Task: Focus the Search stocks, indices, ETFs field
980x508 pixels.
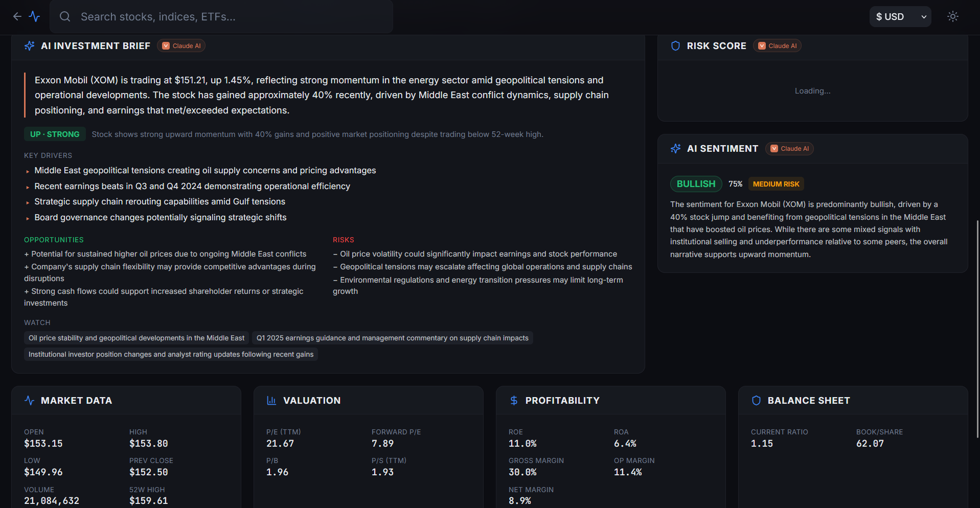Action: tap(221, 17)
